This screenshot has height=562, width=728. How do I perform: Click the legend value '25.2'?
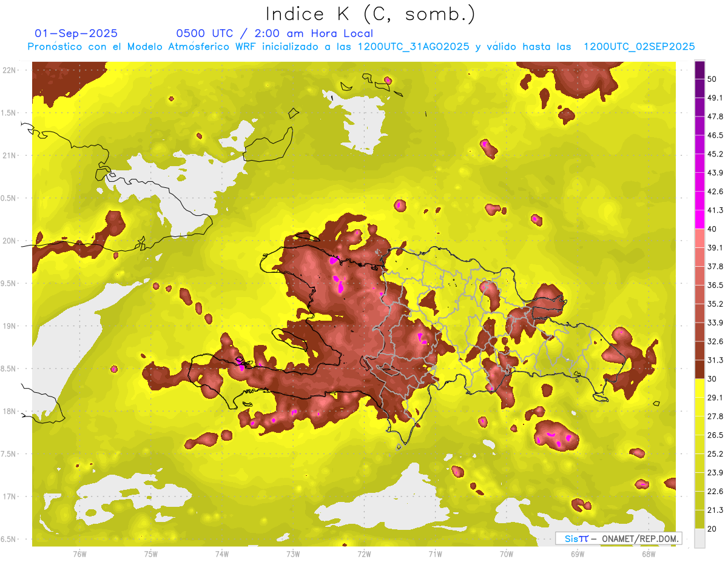point(715,454)
